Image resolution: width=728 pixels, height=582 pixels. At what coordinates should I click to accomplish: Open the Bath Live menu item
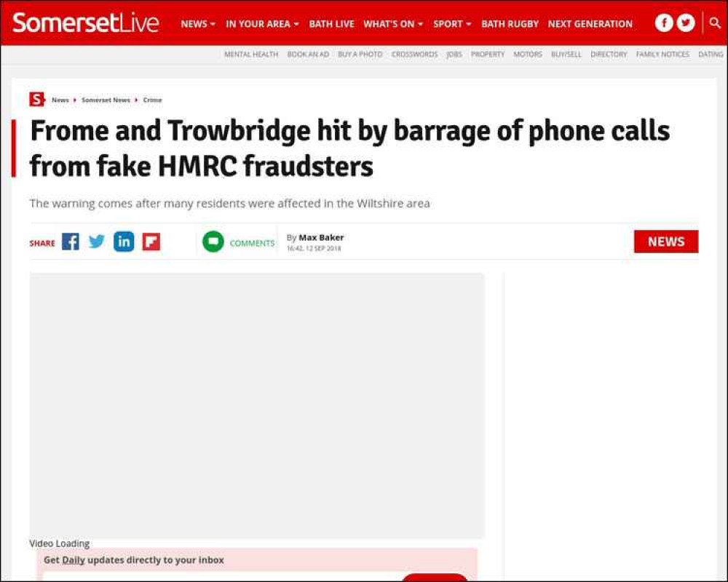(x=331, y=24)
